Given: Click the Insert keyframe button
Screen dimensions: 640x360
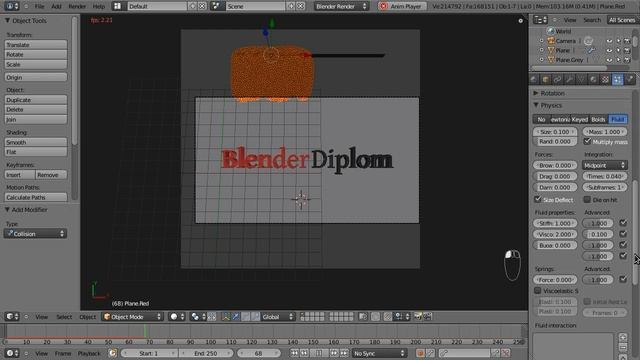Looking at the screenshot, I should pyautogui.click(x=20, y=175).
